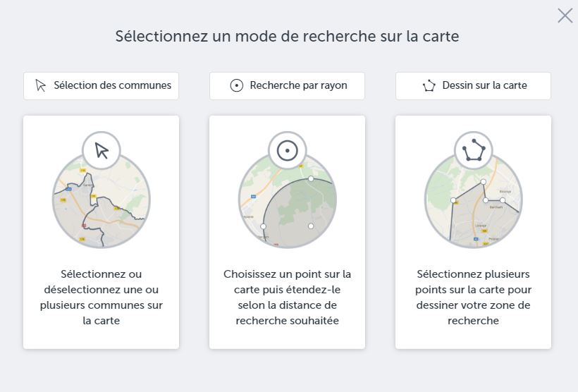578x392 pixels.
Task: Click the Sélection des communes button
Action: (x=101, y=85)
